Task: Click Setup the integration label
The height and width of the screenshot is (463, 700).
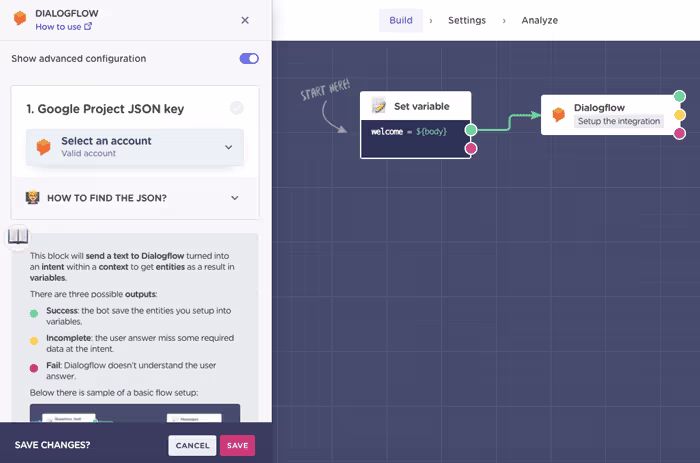Action: click(x=619, y=121)
